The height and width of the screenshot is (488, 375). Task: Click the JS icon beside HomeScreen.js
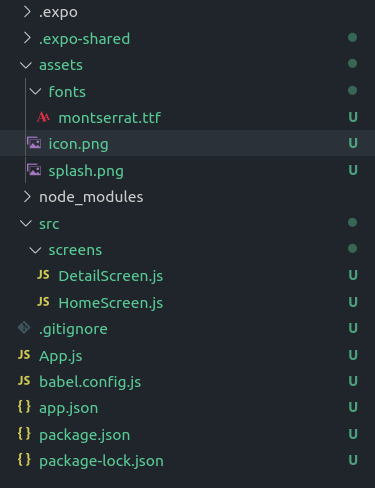click(43, 302)
